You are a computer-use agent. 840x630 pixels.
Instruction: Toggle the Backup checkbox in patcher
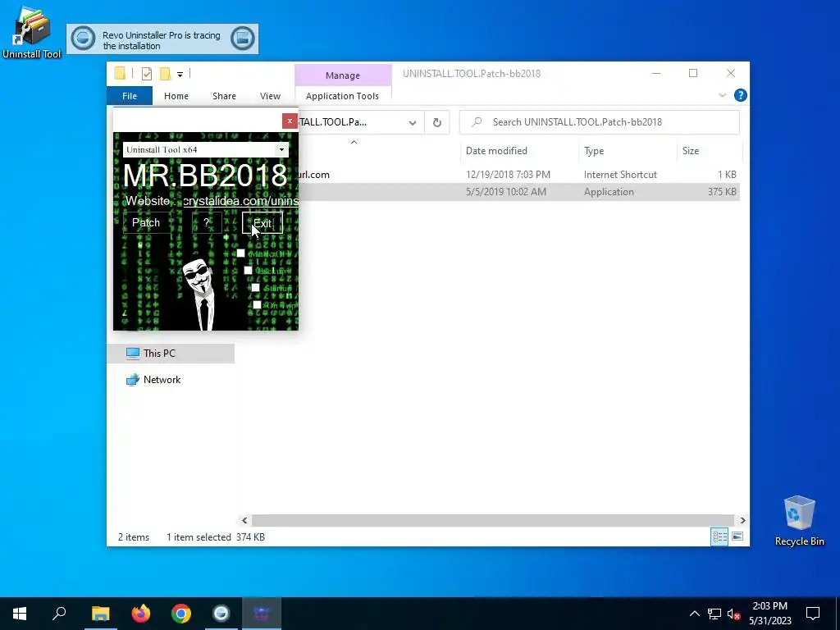point(248,271)
